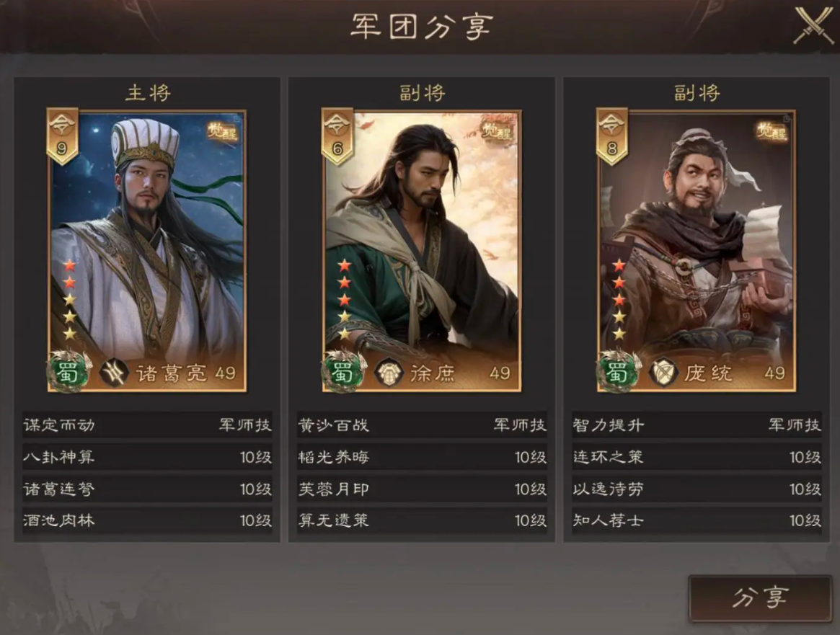The image size is (840, 635).
Task: Click the troop type icon beside 徐庶
Action: point(389,373)
